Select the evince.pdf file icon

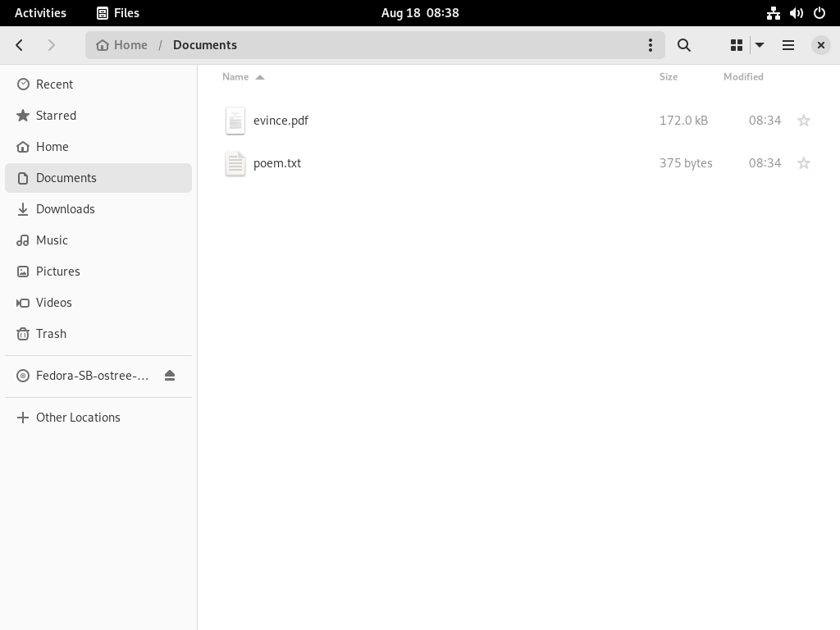[x=235, y=121]
